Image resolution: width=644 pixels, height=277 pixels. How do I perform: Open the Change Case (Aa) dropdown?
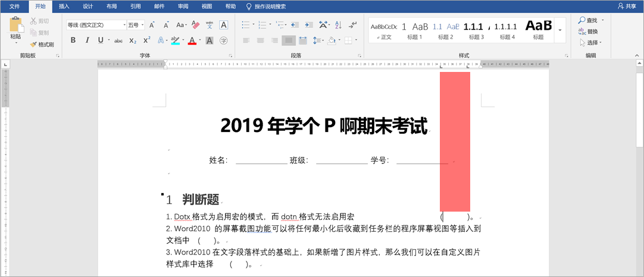pyautogui.click(x=181, y=25)
